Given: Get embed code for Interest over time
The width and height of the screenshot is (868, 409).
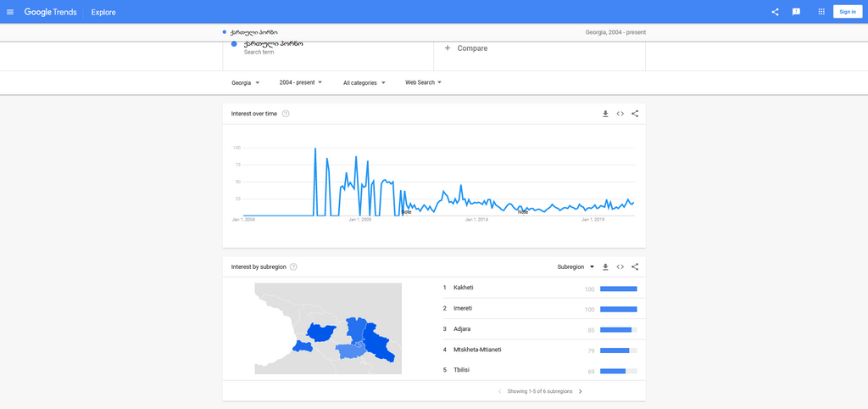Looking at the screenshot, I should [620, 114].
